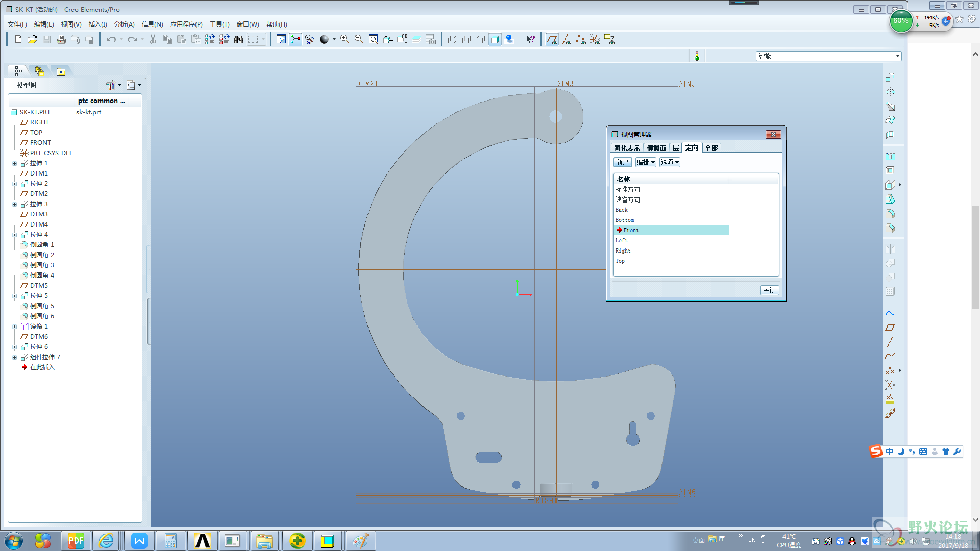
Task: Open the Layers icon in toolbar
Action: point(416,39)
